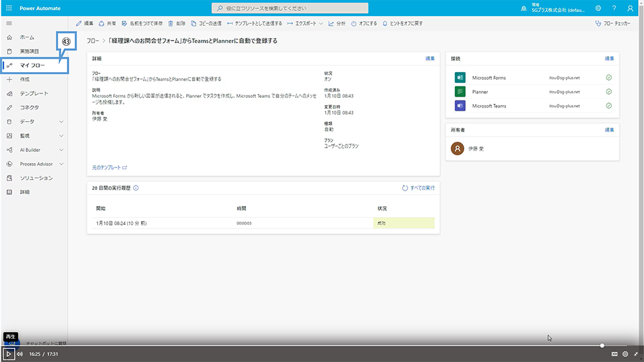The width and height of the screenshot is (644, 362).
Task: Open the run started 1月10日 08:24
Action: (121, 223)
